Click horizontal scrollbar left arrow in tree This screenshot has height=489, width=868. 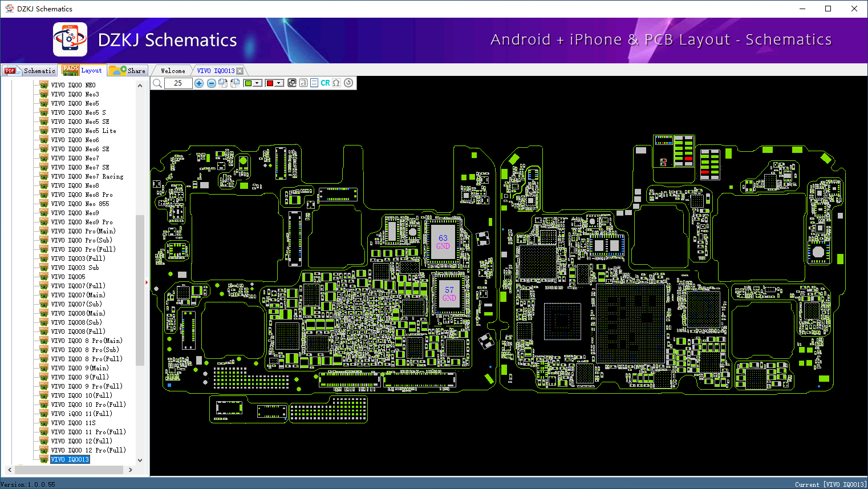[10, 470]
